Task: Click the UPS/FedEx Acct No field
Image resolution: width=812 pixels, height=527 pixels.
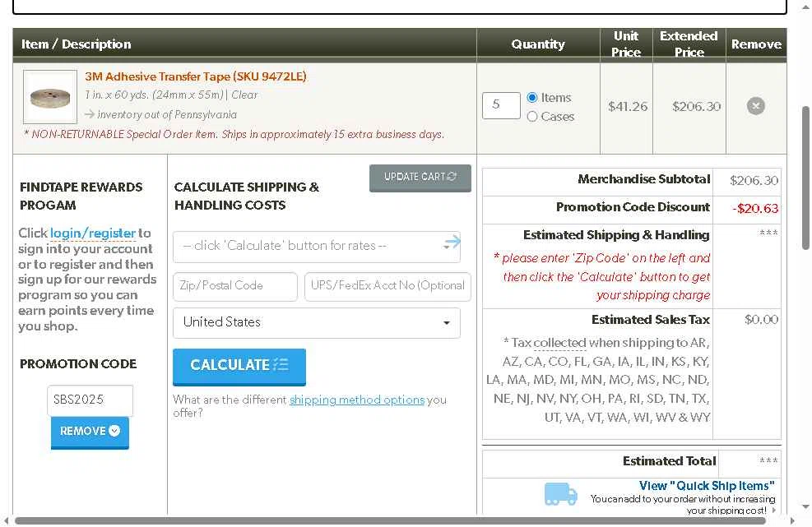Action: point(387,286)
